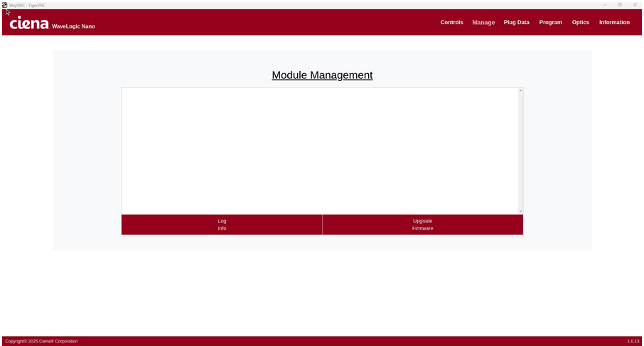Viewport: 644px width, 346px height.
Task: Open the Plug Data menu
Action: [x=516, y=22]
